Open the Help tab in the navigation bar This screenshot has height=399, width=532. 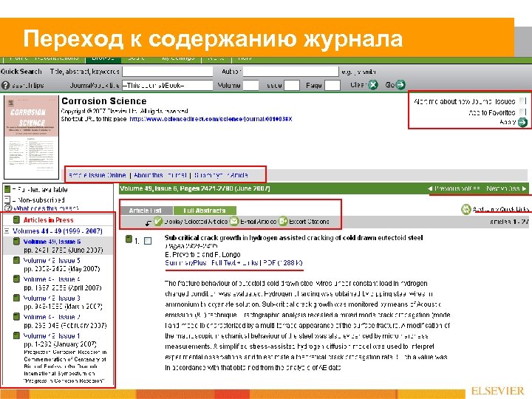pyautogui.click(x=245, y=58)
